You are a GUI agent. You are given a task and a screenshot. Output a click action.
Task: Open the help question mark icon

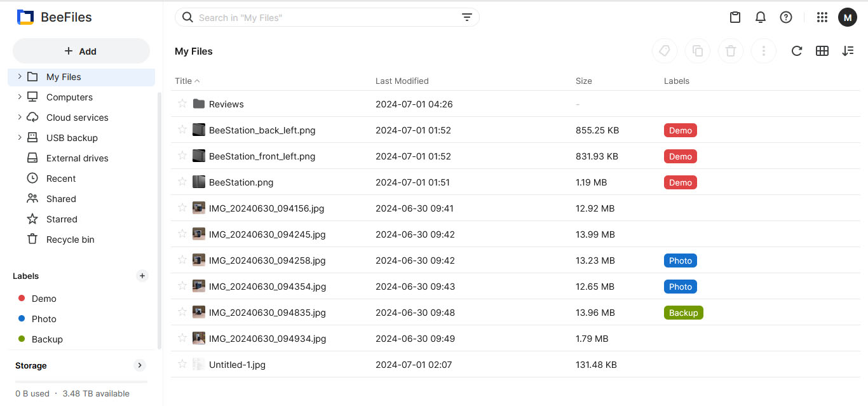[x=786, y=18]
